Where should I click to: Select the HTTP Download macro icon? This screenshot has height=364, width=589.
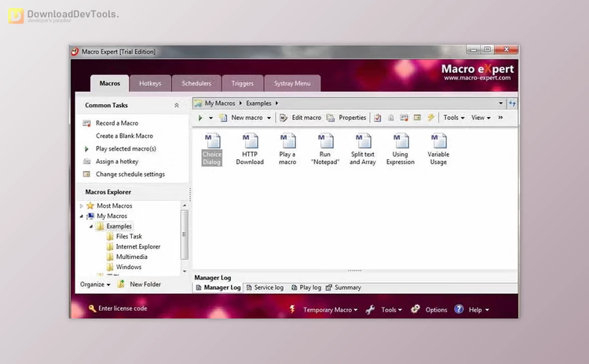(250, 149)
